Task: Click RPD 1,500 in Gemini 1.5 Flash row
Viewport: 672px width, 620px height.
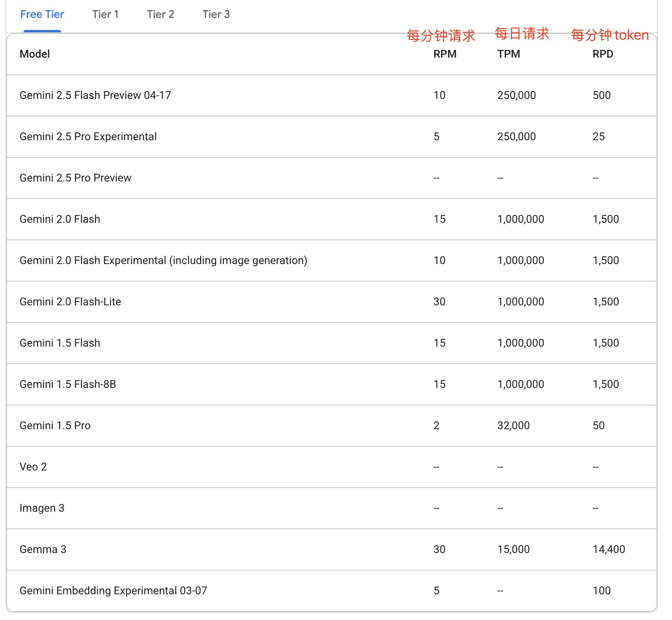Action: click(606, 343)
